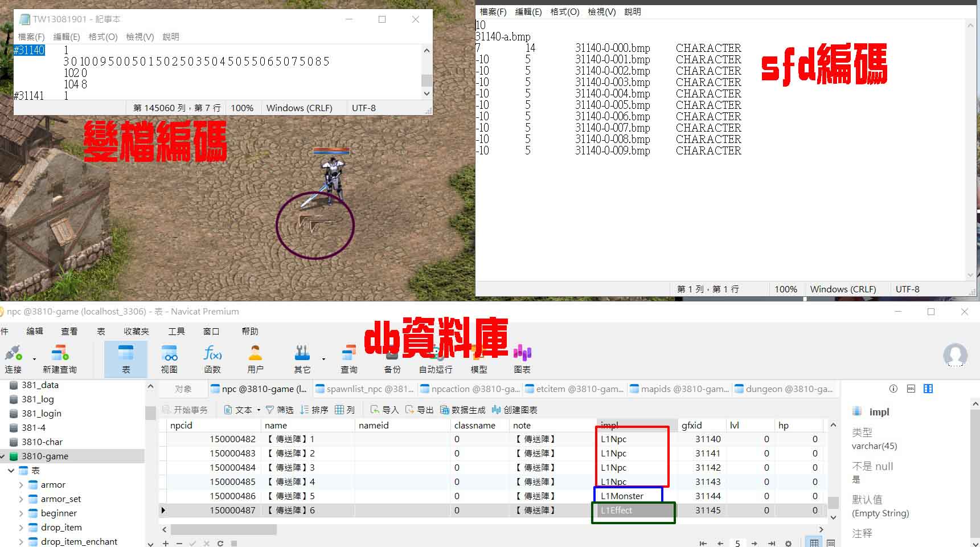Expand the armor_set table node
980x547 pixels.
click(x=21, y=499)
